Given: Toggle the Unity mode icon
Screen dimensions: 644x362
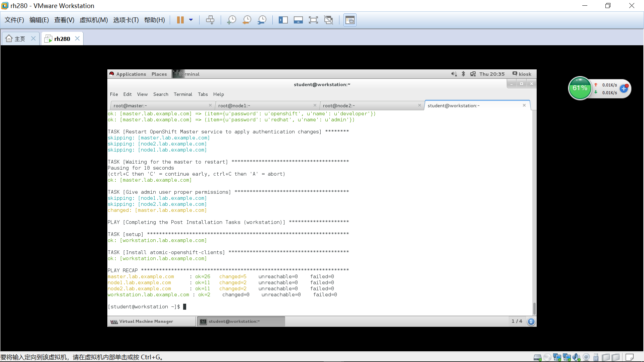Looking at the screenshot, I should (328, 20).
